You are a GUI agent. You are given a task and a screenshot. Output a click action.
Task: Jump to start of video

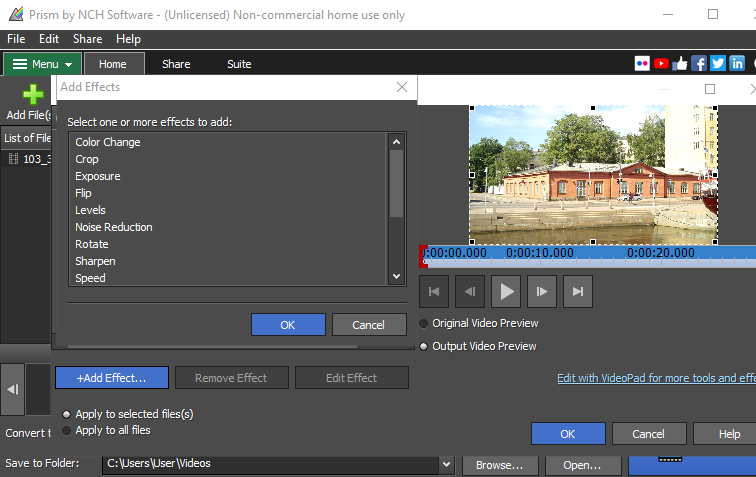[434, 291]
